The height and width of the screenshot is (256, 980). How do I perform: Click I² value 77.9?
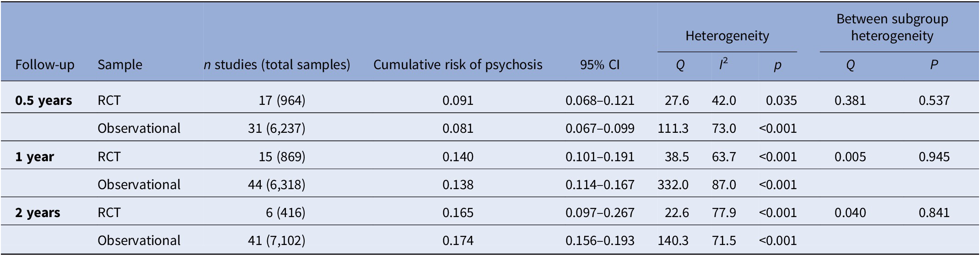724,212
